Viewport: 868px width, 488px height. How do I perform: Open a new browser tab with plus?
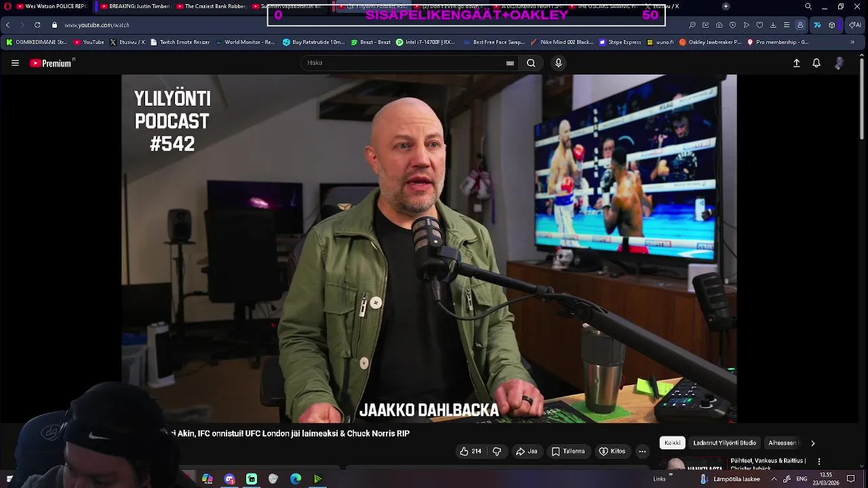[x=726, y=7]
